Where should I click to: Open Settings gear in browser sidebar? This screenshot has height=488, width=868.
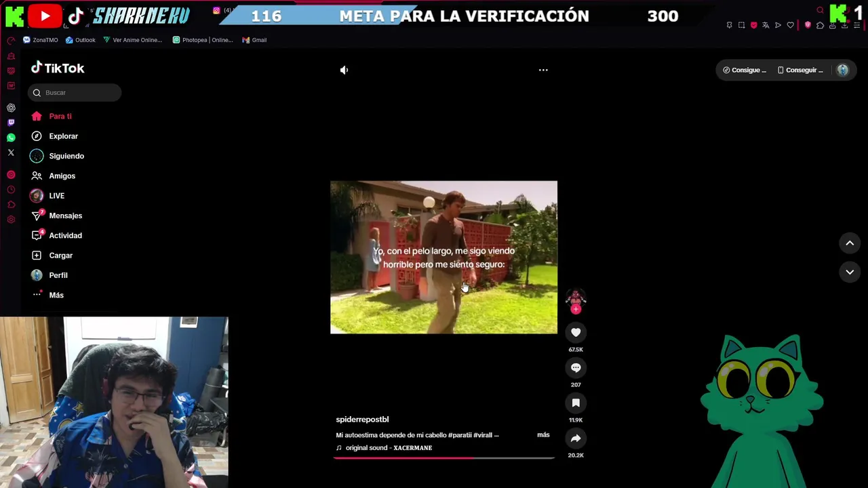[x=11, y=220]
